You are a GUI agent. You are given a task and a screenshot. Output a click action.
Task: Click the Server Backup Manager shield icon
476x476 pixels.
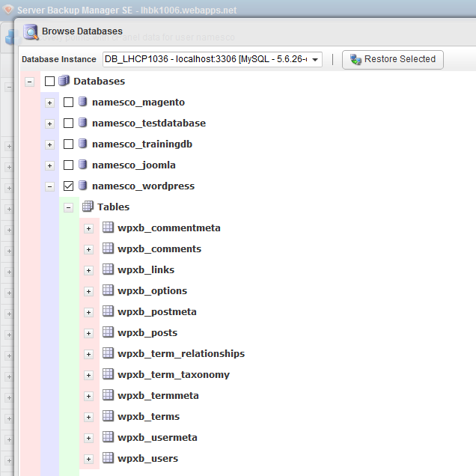coord(8,10)
